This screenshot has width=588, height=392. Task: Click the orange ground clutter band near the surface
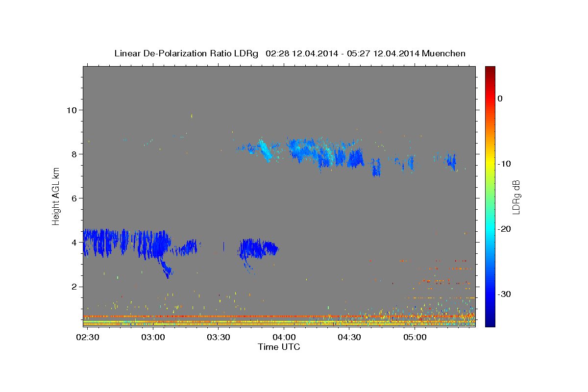coord(279,317)
